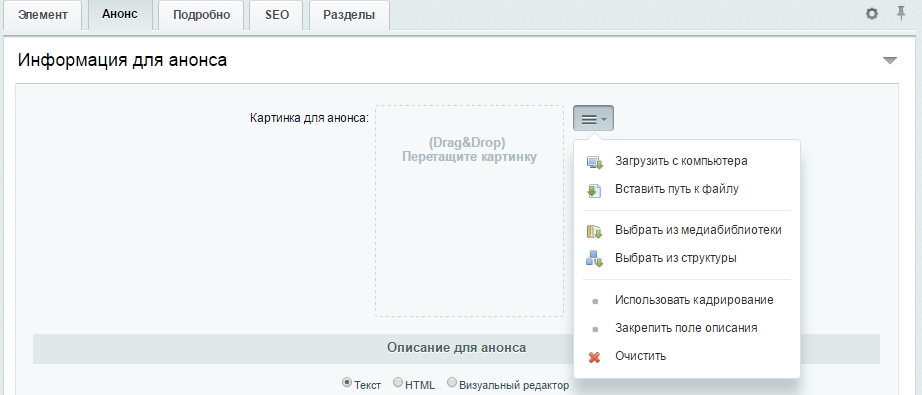Click the Drag&Drop image upload area

point(469,211)
